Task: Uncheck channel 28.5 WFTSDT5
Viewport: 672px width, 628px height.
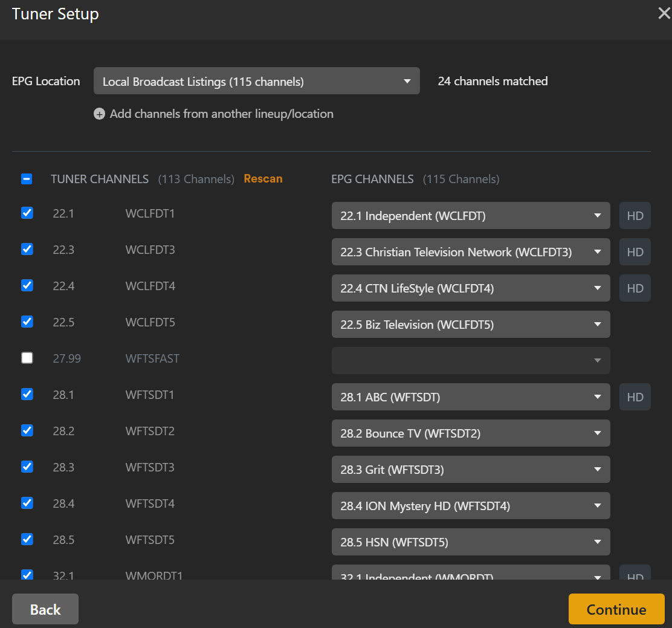Action: tap(27, 539)
